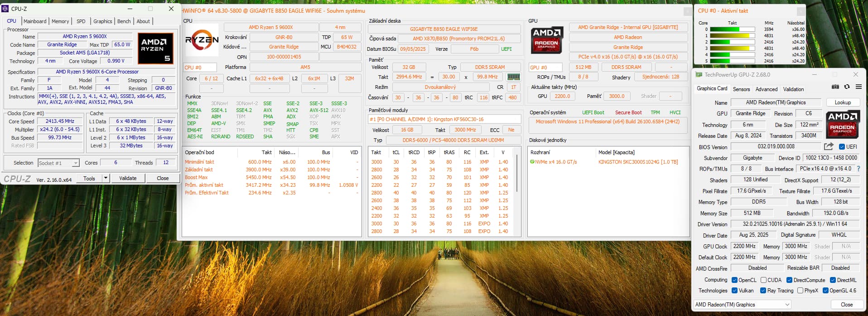Click the Validate button in CPU-Z

[128, 178]
